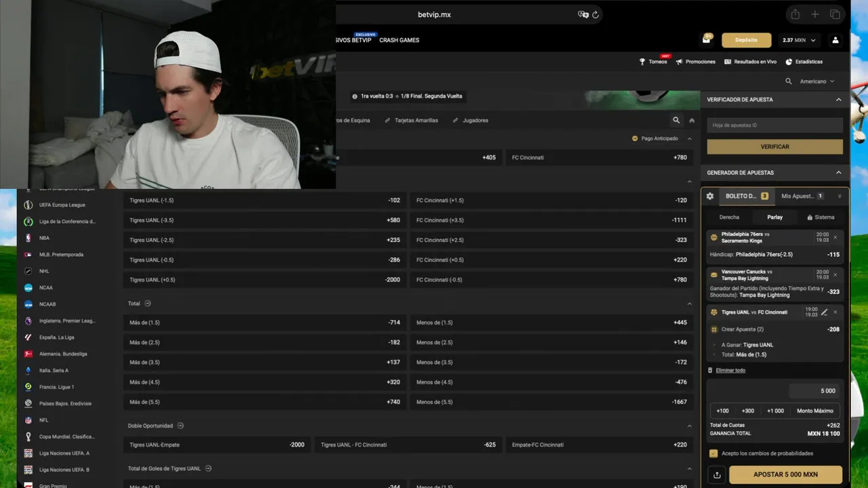868x488 pixels.
Task: Reload the betvip.mx page
Action: coord(595,14)
